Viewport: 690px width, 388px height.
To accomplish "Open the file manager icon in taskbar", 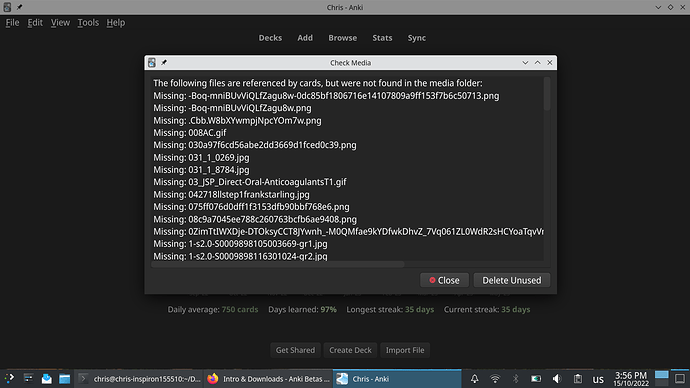I will coord(65,379).
